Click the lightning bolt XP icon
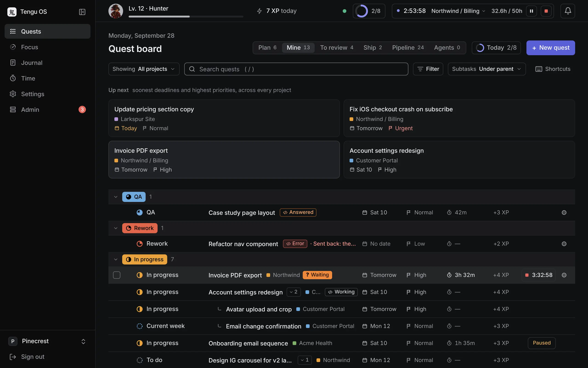 click(259, 11)
